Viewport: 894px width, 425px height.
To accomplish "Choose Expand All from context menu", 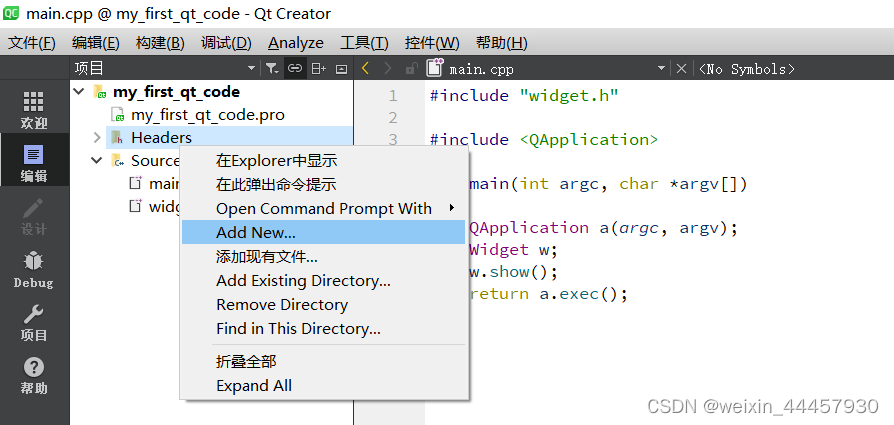I will 324,386.
